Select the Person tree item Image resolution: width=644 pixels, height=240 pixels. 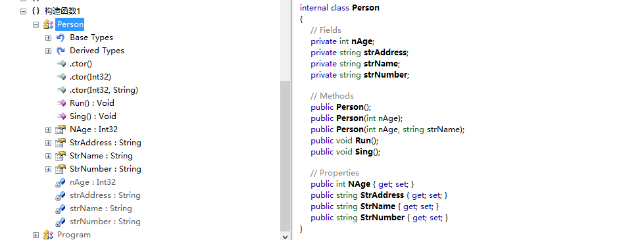[70, 24]
